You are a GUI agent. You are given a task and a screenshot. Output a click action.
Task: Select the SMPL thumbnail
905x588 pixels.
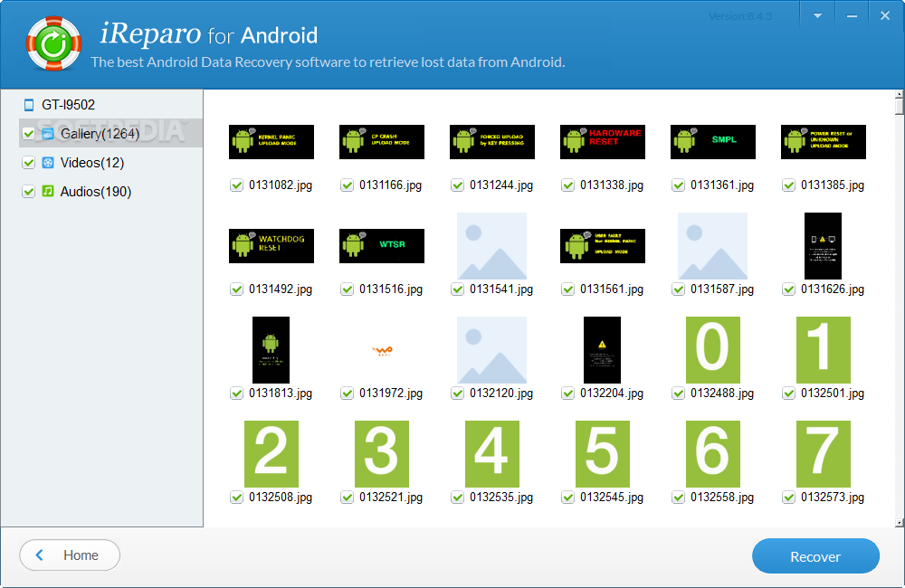pyautogui.click(x=713, y=142)
